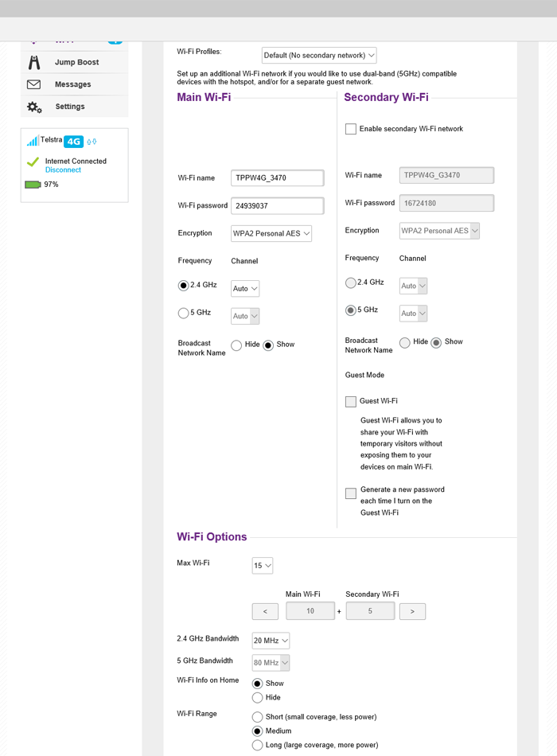
Task: Enable secondary Wi-Fi network checkbox
Action: 351,129
